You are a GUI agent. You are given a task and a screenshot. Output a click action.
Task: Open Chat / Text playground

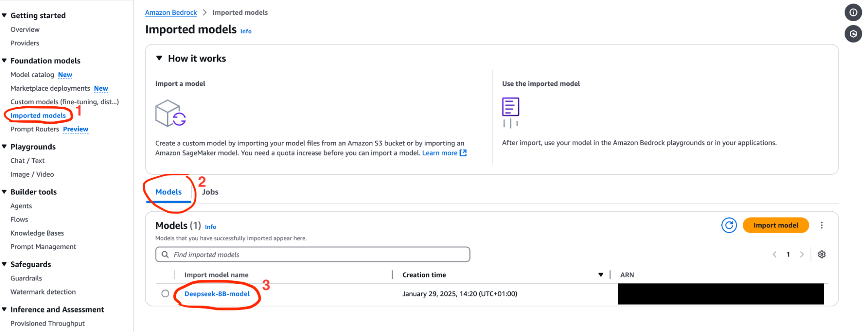click(x=27, y=161)
